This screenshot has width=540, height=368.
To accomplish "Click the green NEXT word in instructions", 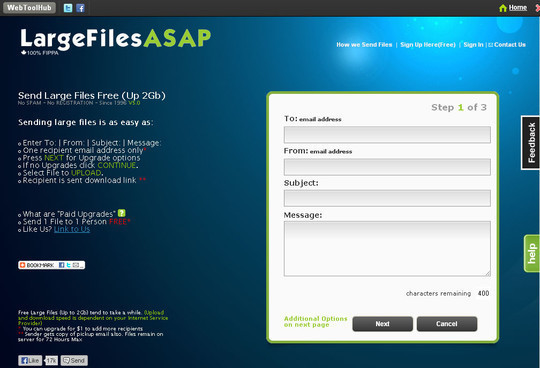I will pyautogui.click(x=54, y=158).
